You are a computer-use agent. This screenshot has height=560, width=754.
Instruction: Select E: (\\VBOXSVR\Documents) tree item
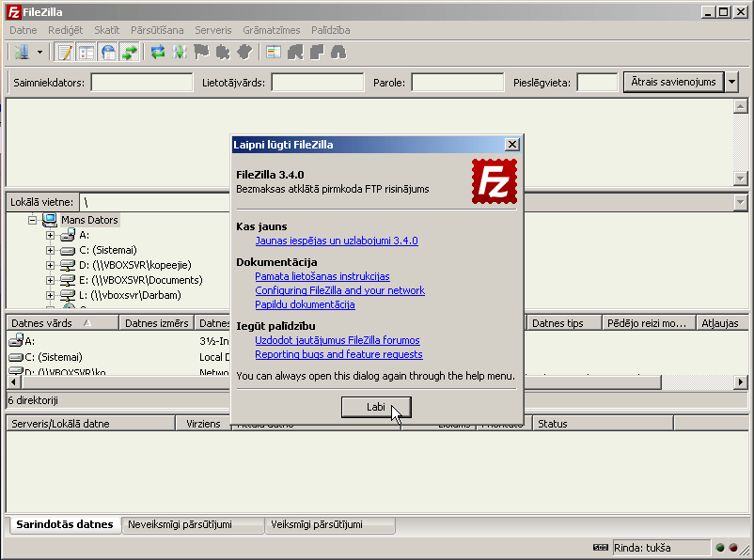[x=140, y=280]
